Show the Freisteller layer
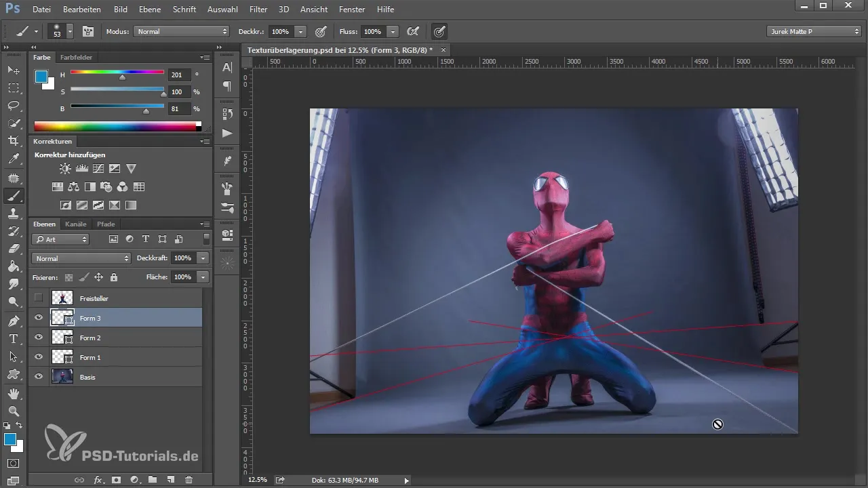Screen dimensions: 868x488 (39, 298)
